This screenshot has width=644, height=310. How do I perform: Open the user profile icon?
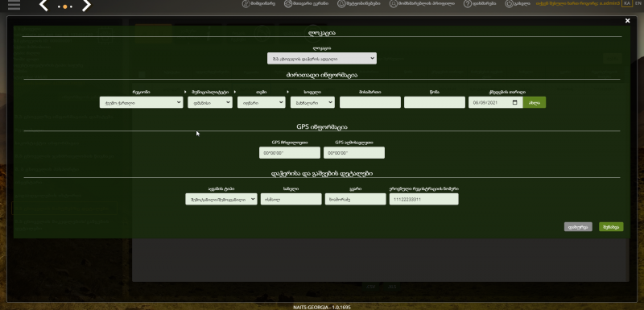[394, 4]
